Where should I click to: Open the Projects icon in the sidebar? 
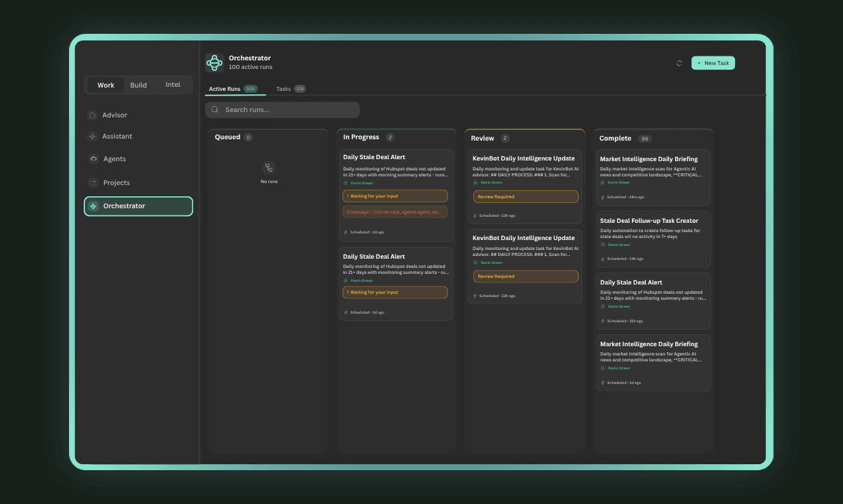[x=93, y=182]
